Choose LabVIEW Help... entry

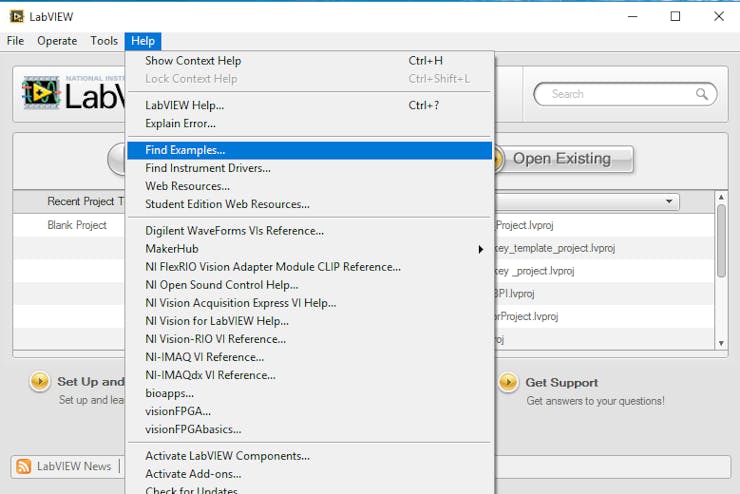(309, 105)
